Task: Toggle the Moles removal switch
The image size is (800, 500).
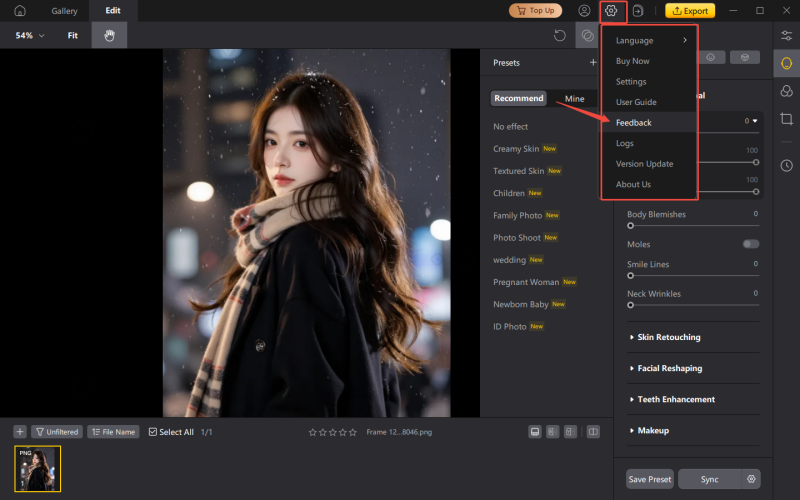Action: click(750, 244)
